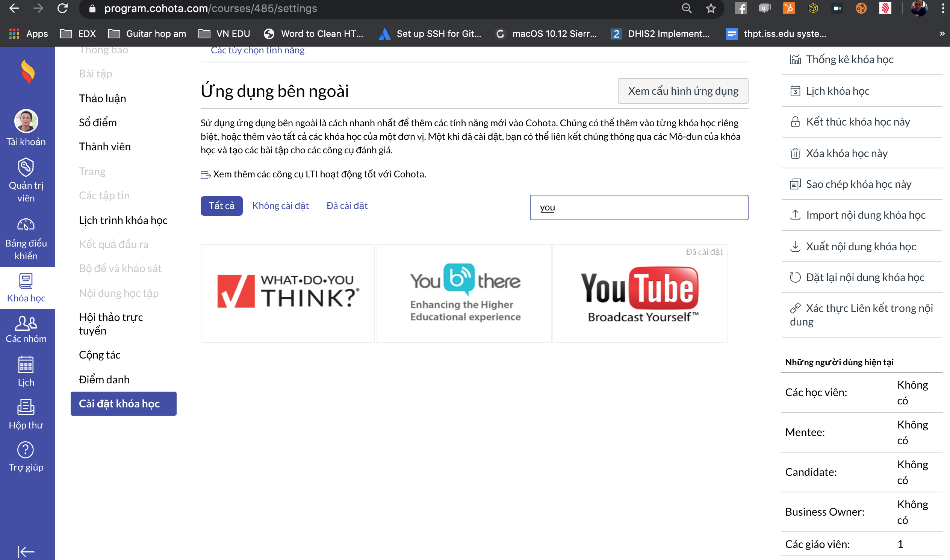Open the Lịch calendar icon
This screenshot has width=950, height=560.
point(26,371)
